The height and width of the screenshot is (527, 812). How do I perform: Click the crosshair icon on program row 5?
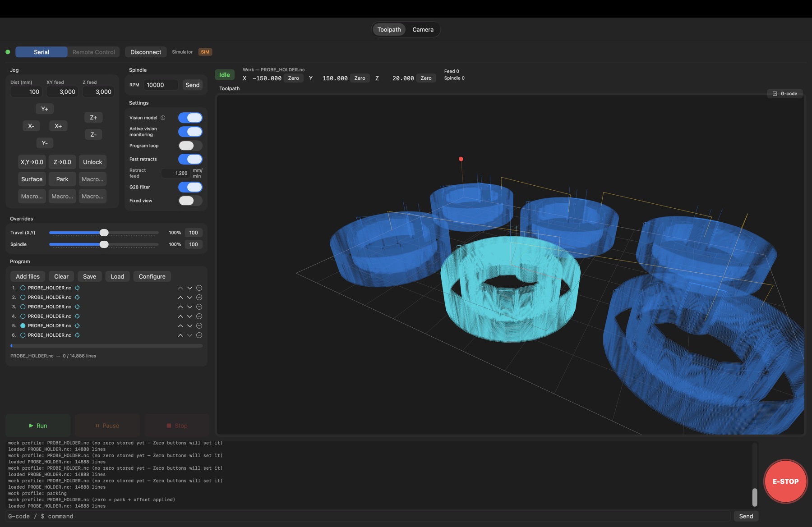pyautogui.click(x=77, y=325)
